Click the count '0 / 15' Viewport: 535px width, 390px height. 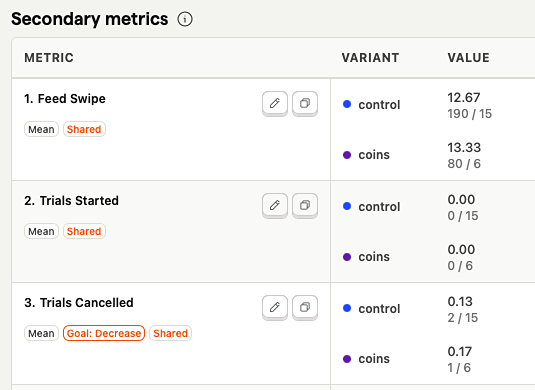463,216
